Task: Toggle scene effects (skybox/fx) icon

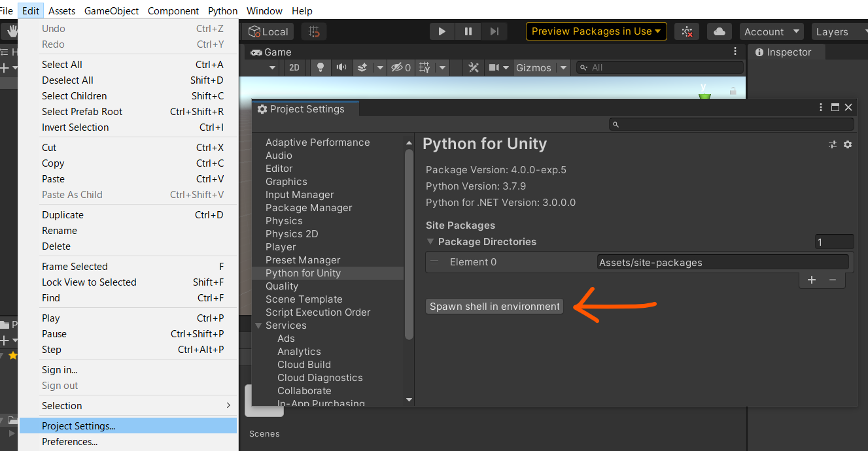Action: click(363, 67)
